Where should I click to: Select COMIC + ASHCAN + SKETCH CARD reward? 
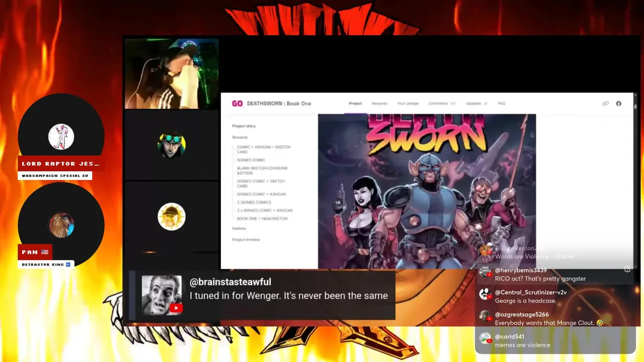264,149
